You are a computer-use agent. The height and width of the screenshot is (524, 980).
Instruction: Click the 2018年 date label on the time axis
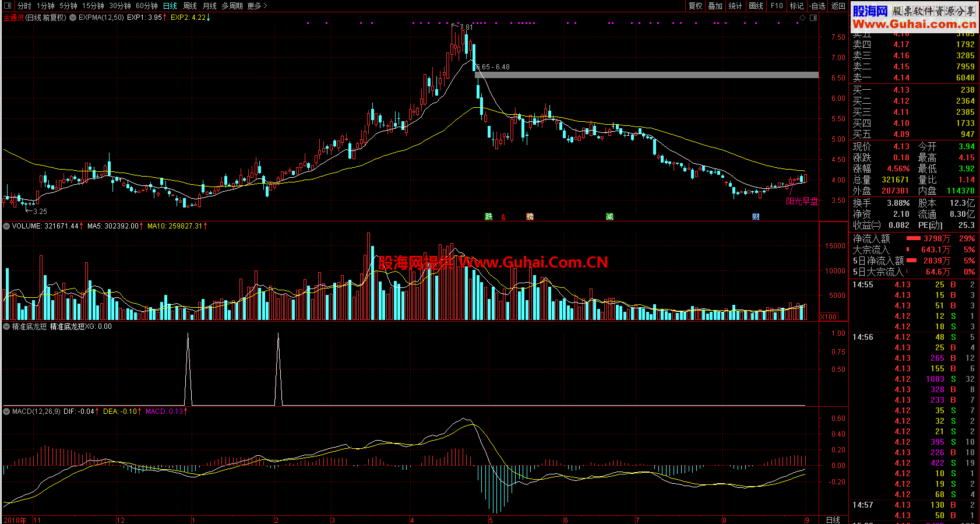15,520
